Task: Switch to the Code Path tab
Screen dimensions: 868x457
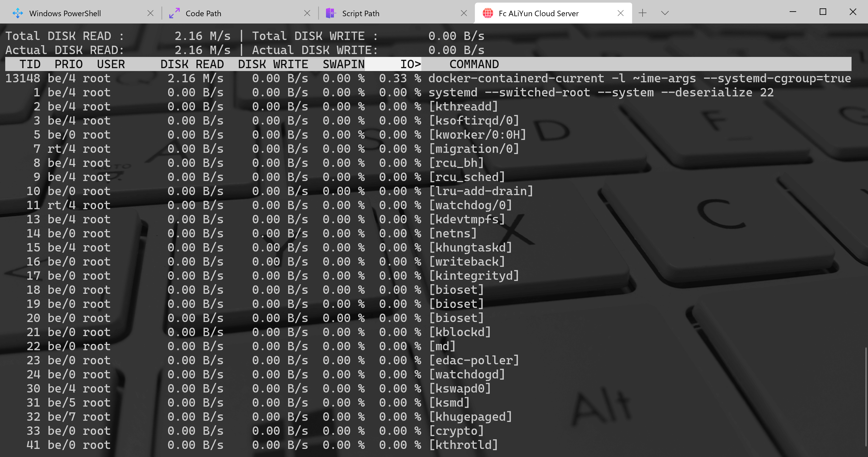Action: [x=203, y=13]
